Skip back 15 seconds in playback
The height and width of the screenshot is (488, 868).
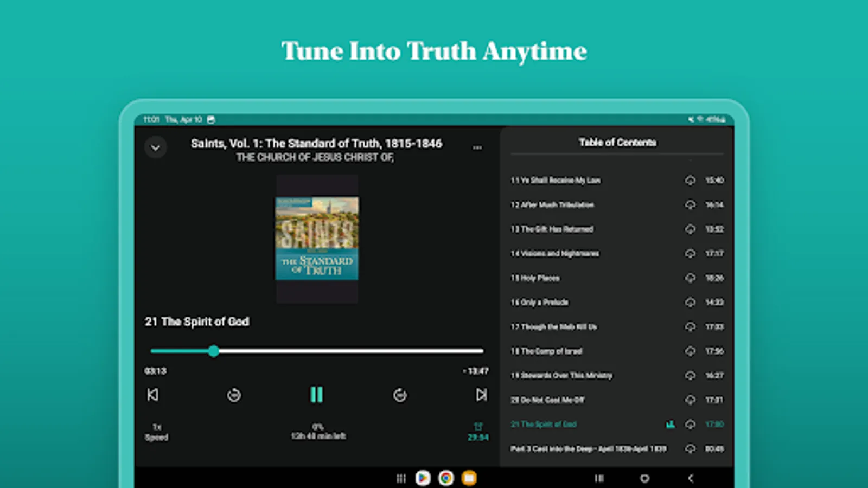coord(233,395)
